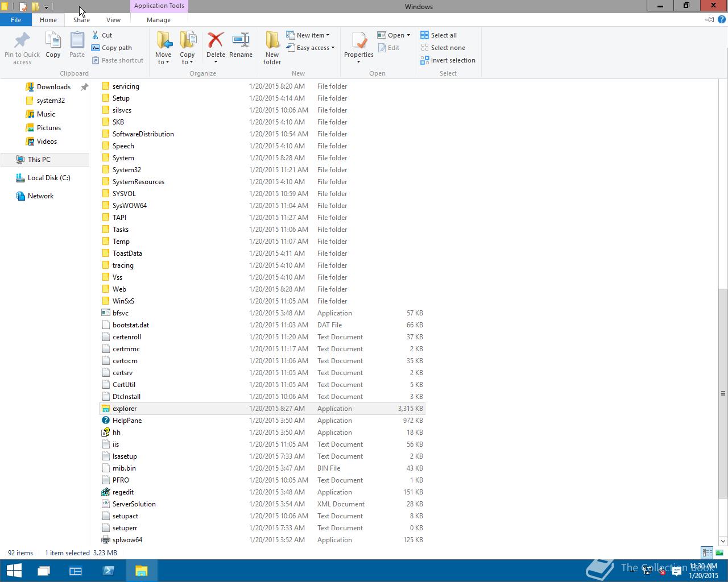Screen dimensions: 728x582
Task: Click Invert selection in ribbon
Action: point(448,60)
